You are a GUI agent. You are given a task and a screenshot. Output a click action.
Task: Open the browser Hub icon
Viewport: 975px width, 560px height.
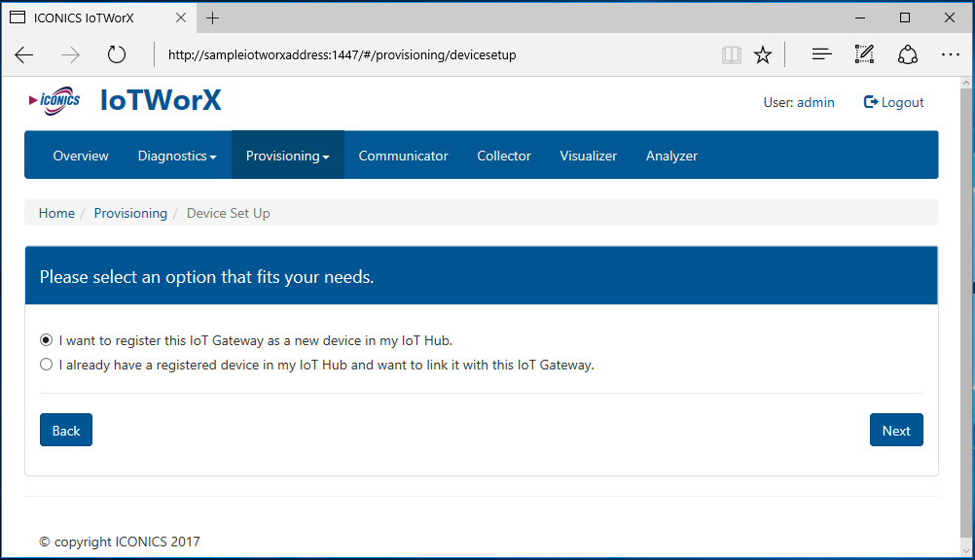click(x=821, y=55)
